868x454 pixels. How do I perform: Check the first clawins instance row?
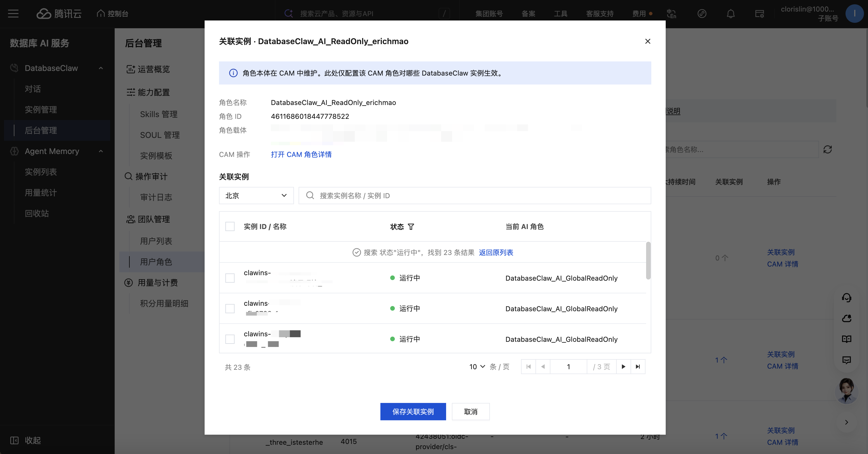coord(230,278)
